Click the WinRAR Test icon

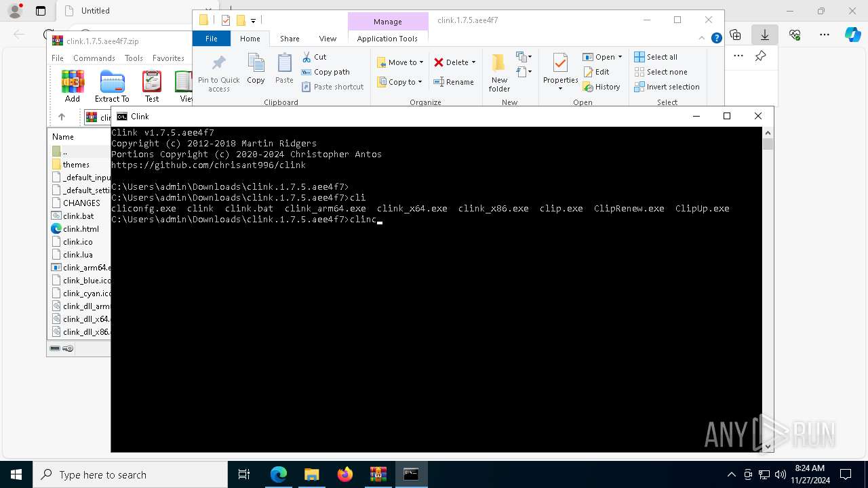pos(152,82)
